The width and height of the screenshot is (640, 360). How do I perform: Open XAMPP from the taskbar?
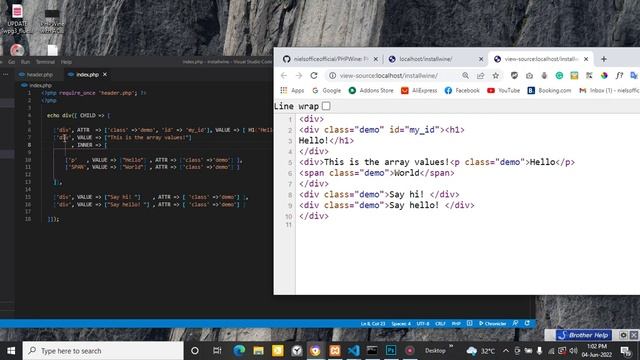pyautogui.click(x=335, y=351)
